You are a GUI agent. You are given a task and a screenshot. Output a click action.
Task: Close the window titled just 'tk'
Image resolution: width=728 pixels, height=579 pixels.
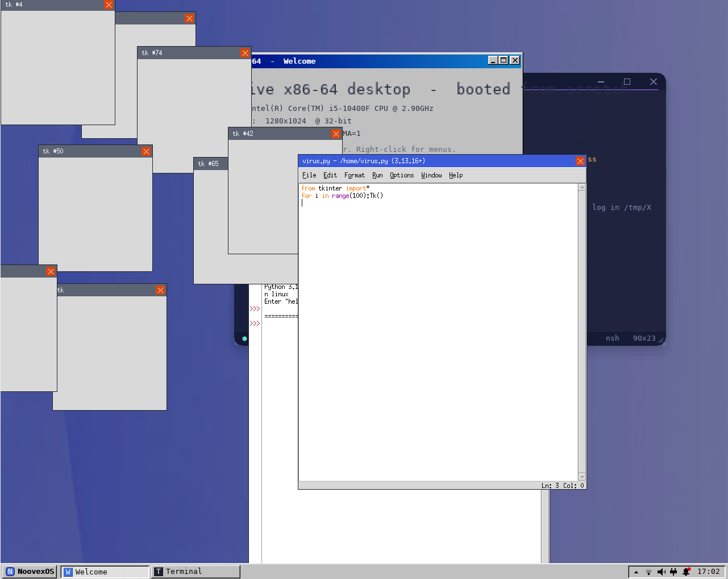point(160,290)
